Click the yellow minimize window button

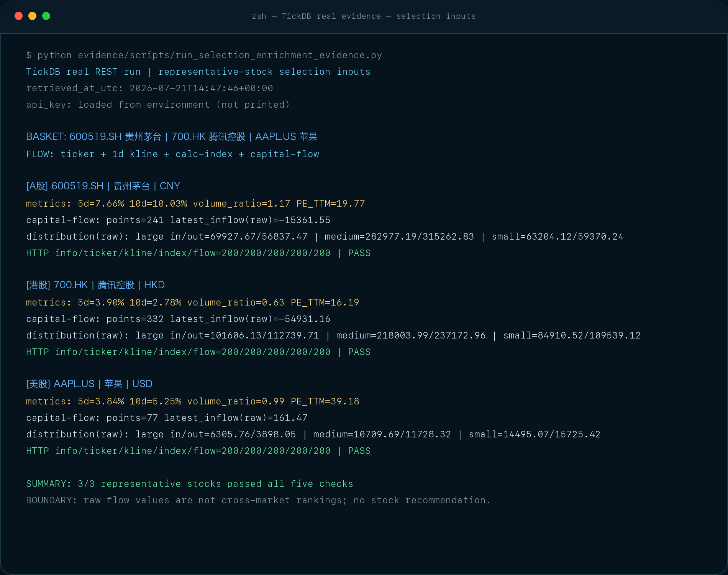click(32, 16)
